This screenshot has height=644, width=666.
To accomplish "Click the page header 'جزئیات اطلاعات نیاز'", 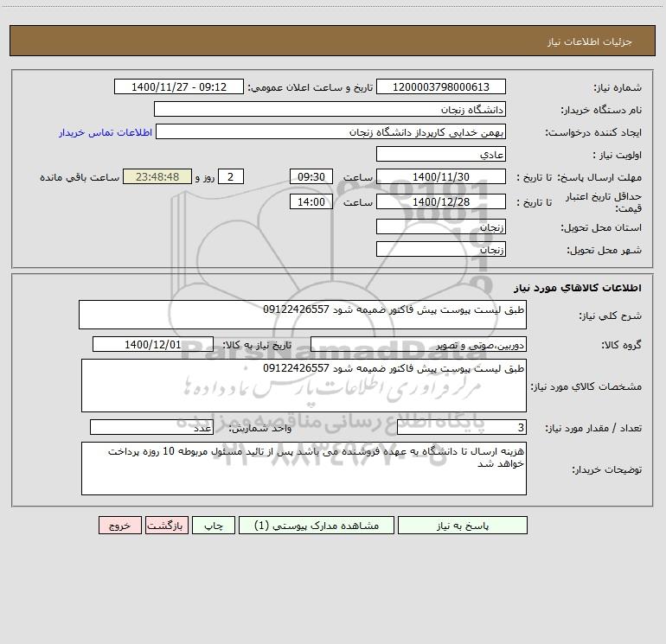I will (x=590, y=41).
